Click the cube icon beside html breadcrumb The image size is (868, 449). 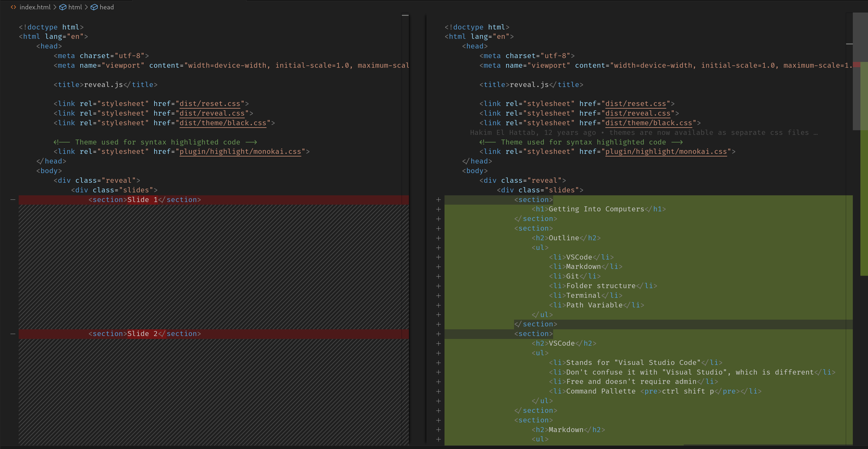click(63, 7)
